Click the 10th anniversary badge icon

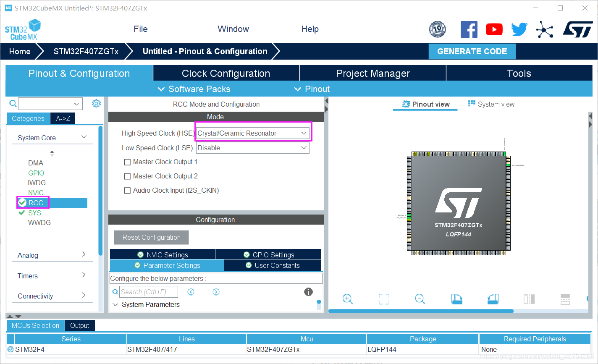[437, 29]
